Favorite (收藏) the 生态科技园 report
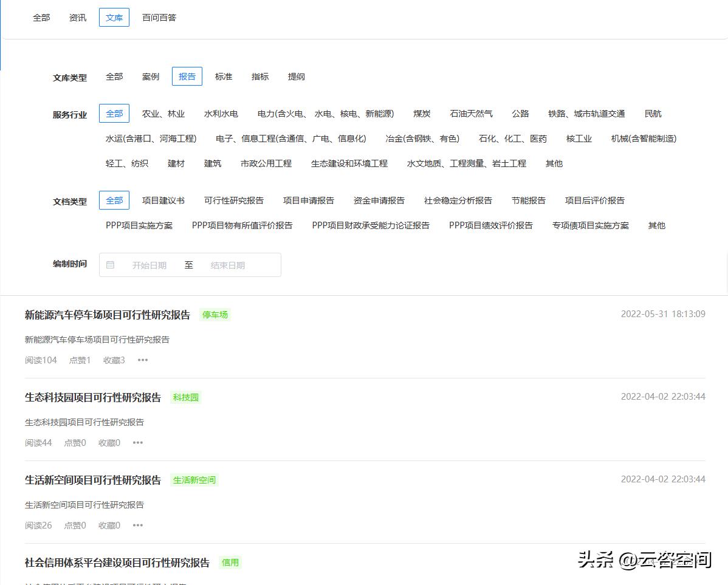 (109, 442)
